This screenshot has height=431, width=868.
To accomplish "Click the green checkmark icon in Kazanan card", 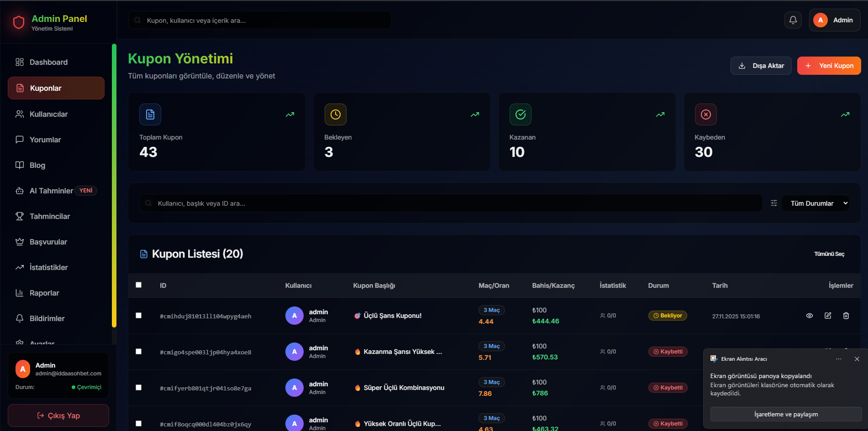I will click(521, 114).
